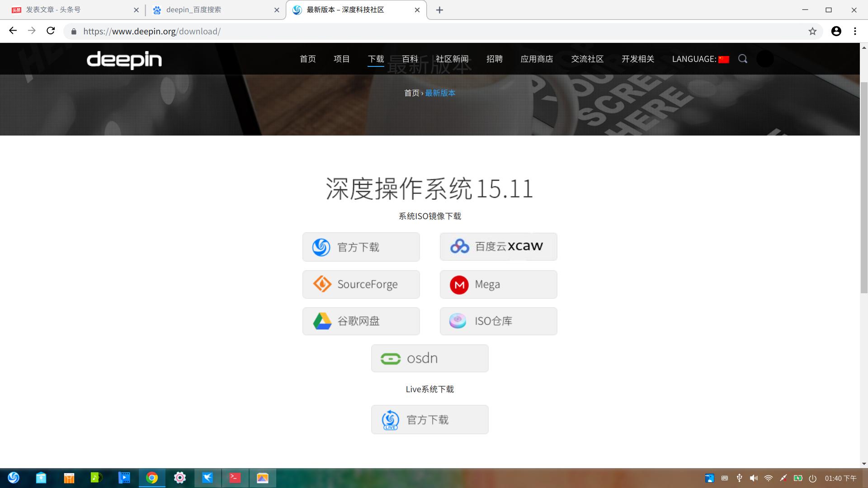
Task: Launch the deepin Movie taskbar icon
Action: click(124, 478)
